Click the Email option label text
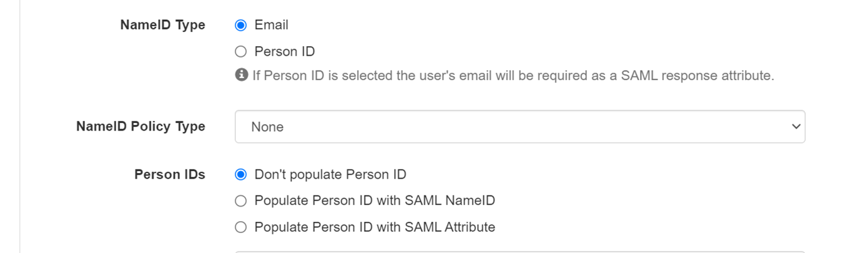This screenshot has width=868, height=253. click(x=272, y=25)
